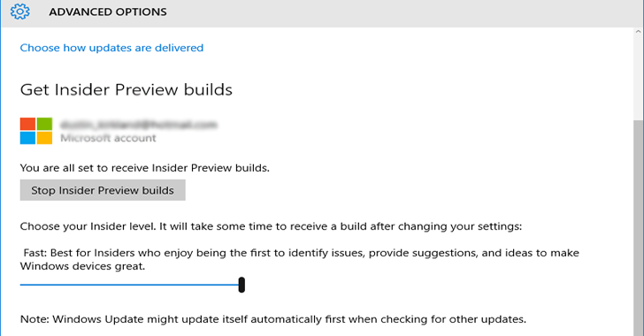Click the ADVANCED OPTIONS title
This screenshot has height=336, width=644.
[x=108, y=11]
